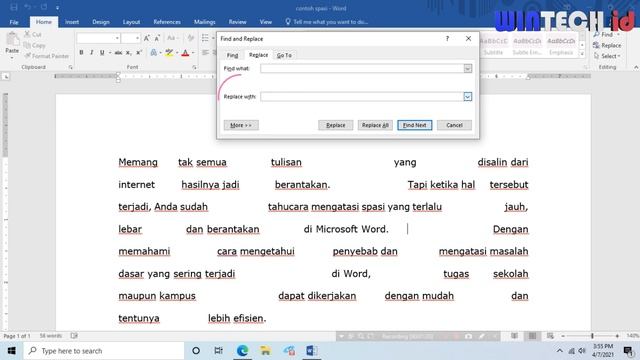Switch to the Go To tab in dialog
Image resolution: width=640 pixels, height=360 pixels.
pos(284,55)
